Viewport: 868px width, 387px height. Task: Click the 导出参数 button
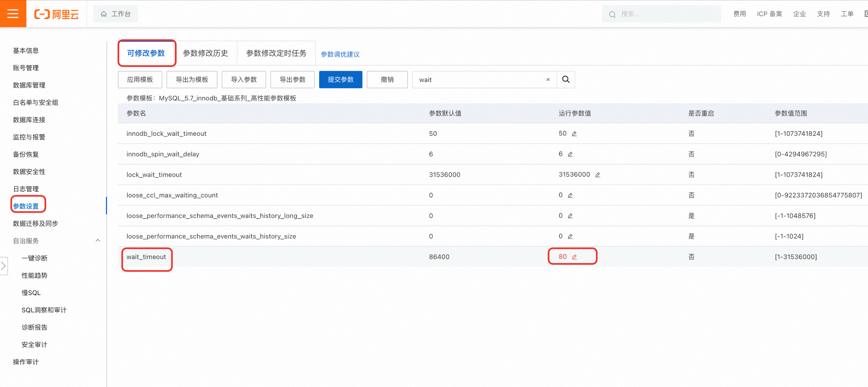(x=292, y=79)
